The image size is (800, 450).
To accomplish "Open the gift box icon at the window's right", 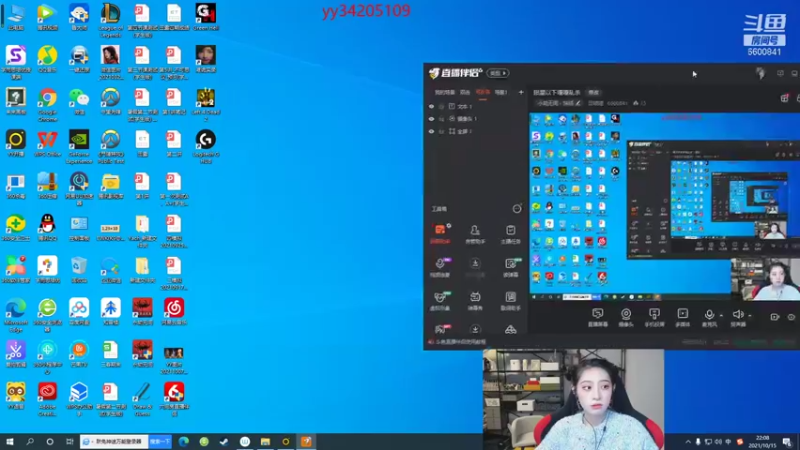I will (785, 98).
